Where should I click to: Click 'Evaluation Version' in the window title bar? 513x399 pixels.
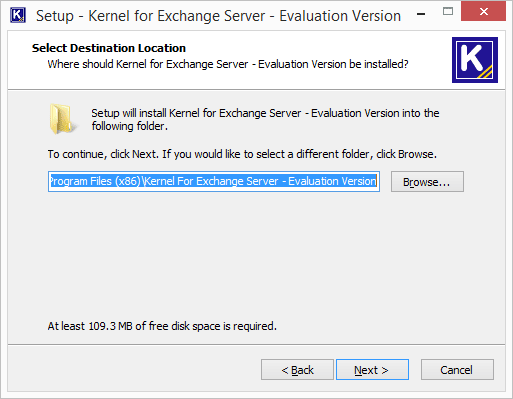340,16
